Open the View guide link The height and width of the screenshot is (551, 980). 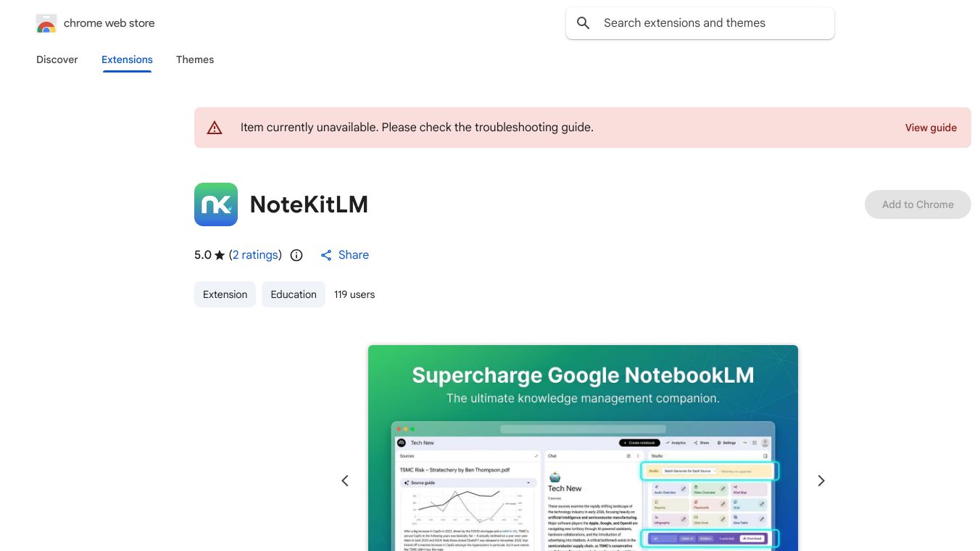point(931,128)
